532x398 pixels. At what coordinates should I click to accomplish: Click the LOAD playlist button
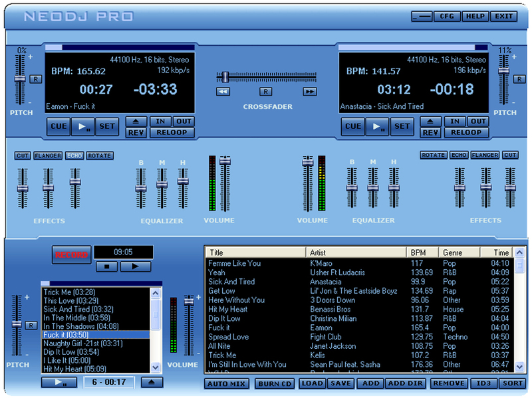click(x=312, y=384)
